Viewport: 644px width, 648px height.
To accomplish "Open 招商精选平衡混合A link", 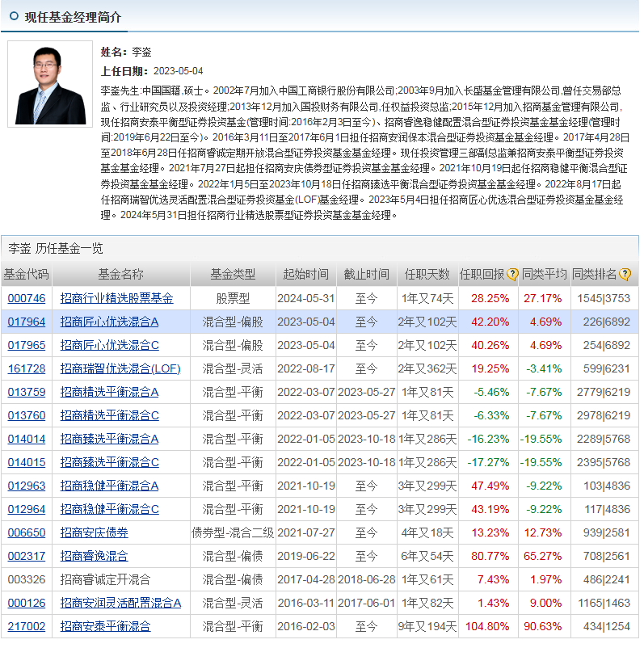I will click(x=110, y=392).
